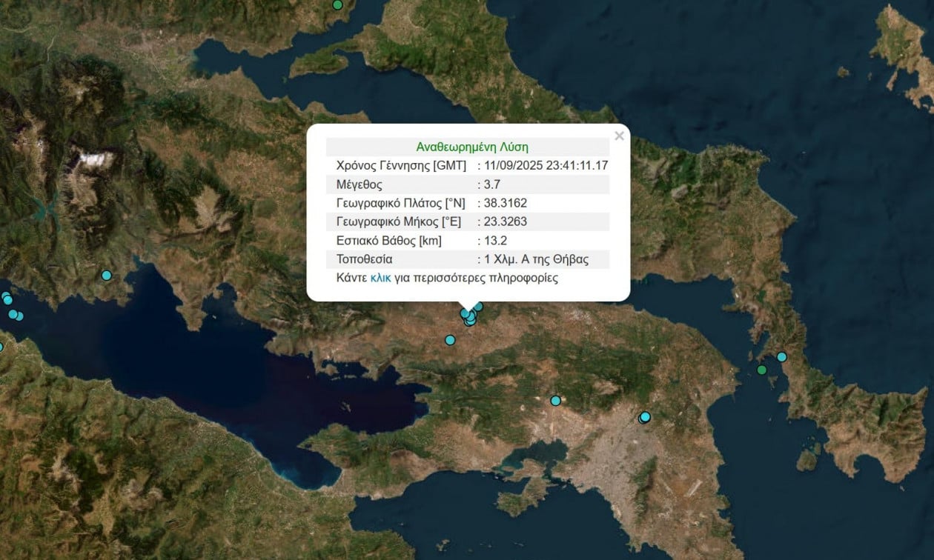Viewport: 934px width, 560px height.
Task: Click the overlapping cyan markers northeast of Athens
Action: pyautogui.click(x=645, y=417)
